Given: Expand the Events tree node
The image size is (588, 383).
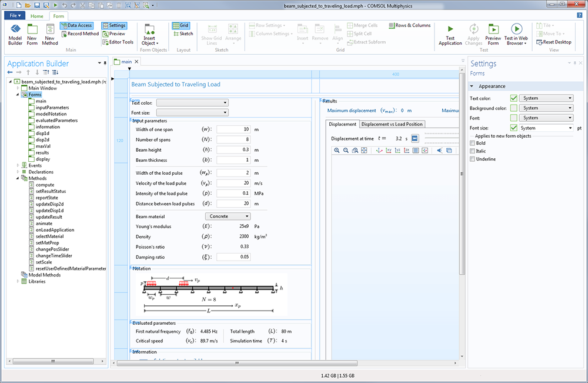Looking at the screenshot, I should point(17,165).
